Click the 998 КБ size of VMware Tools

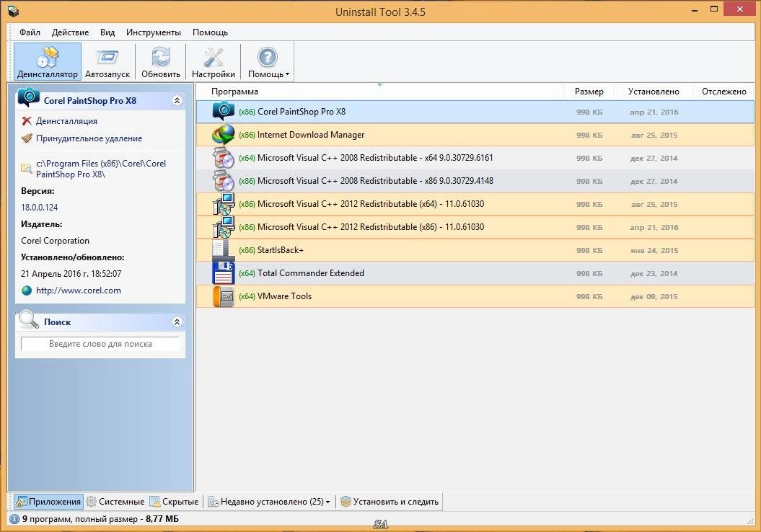[x=589, y=297]
